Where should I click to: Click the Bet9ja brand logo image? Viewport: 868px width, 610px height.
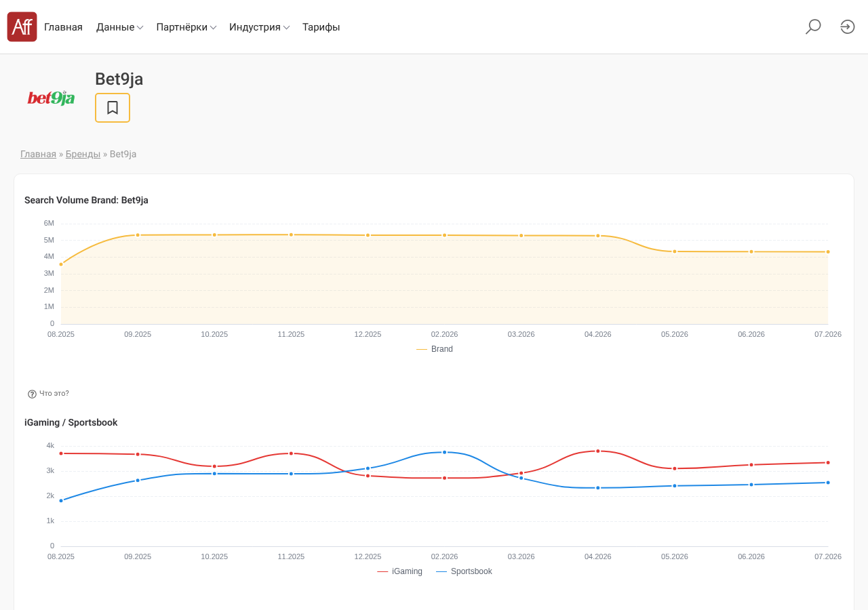click(x=51, y=98)
